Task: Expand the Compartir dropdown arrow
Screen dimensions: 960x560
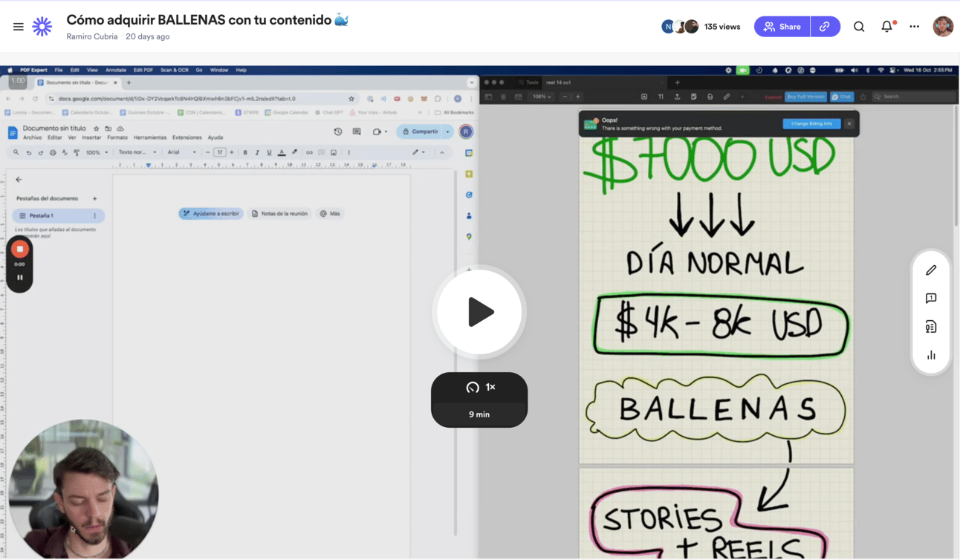Action: 448,131
